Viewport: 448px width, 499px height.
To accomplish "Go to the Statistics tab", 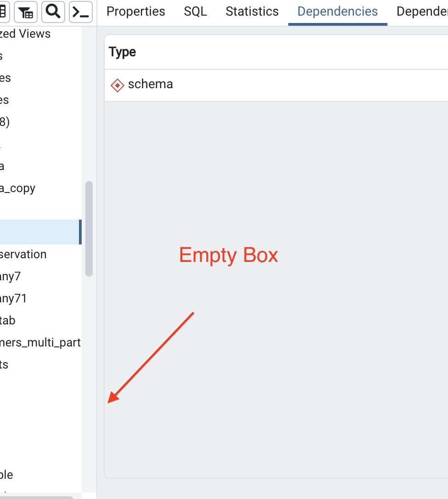I will pos(252,11).
